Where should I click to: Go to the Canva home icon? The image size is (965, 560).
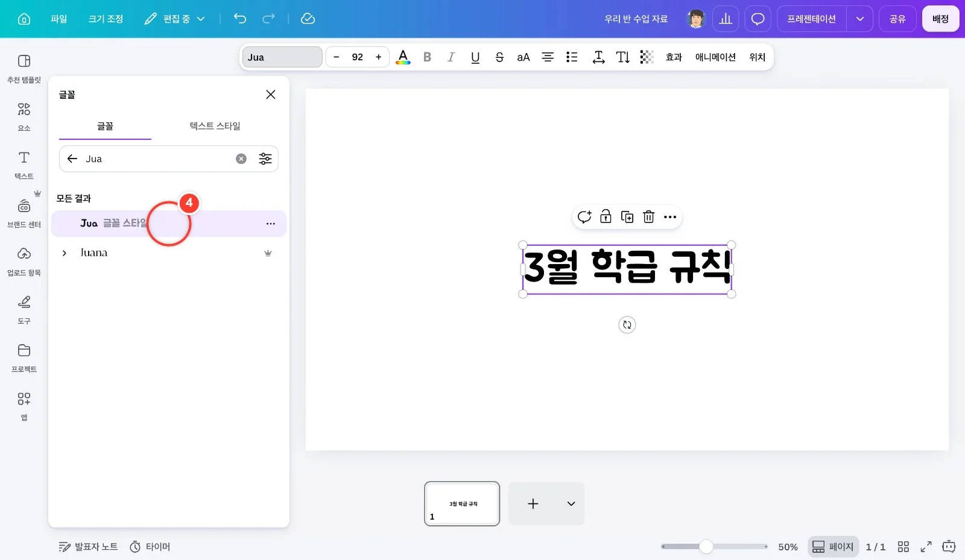(x=24, y=19)
